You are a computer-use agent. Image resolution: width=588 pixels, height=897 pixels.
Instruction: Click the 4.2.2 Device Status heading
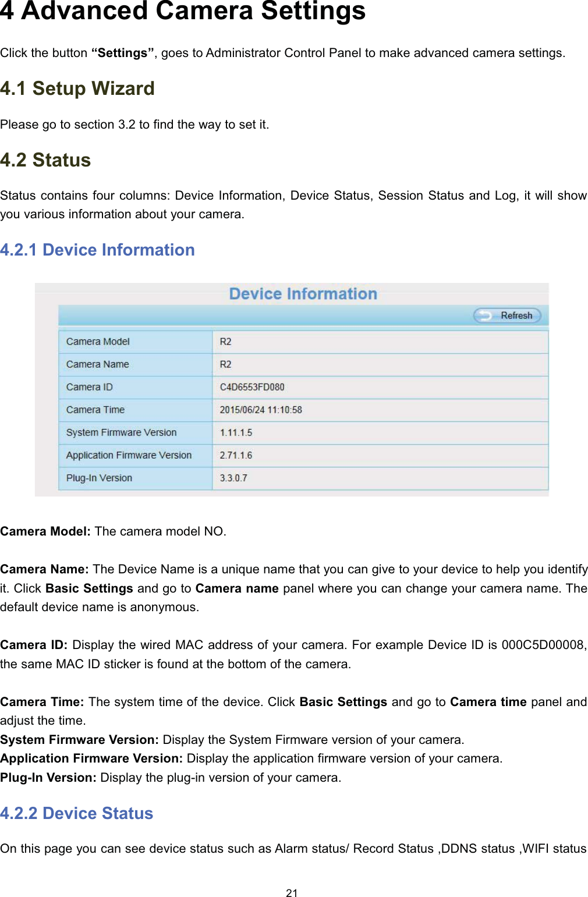[x=76, y=813]
